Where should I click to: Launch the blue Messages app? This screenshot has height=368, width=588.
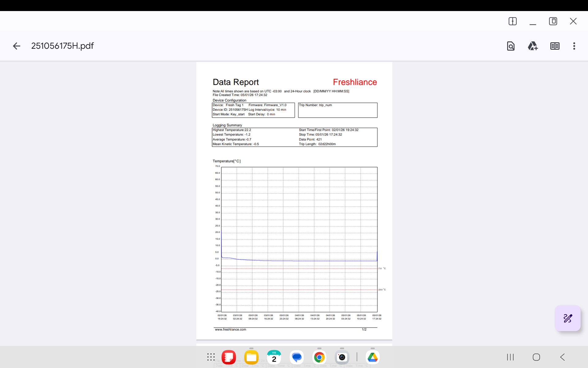click(296, 357)
